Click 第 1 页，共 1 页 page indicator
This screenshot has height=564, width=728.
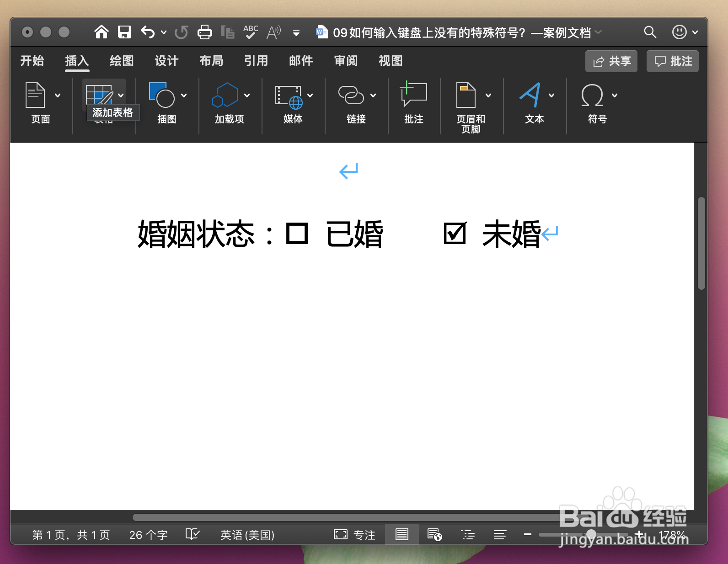click(x=71, y=535)
